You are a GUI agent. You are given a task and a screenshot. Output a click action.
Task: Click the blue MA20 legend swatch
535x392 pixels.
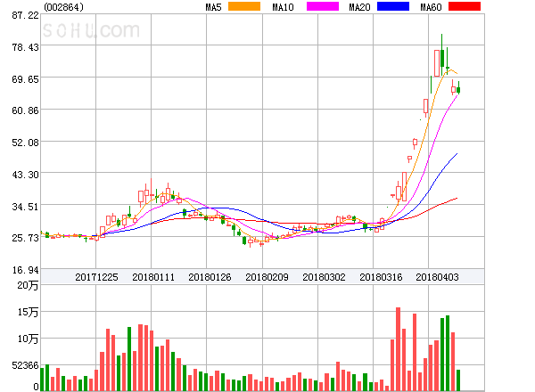393,6
